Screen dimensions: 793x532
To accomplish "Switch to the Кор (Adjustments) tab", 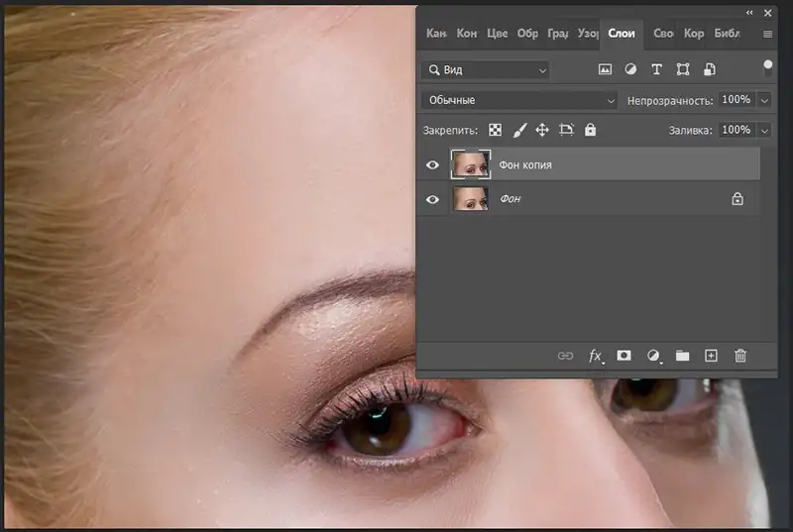I will pyautogui.click(x=693, y=34).
